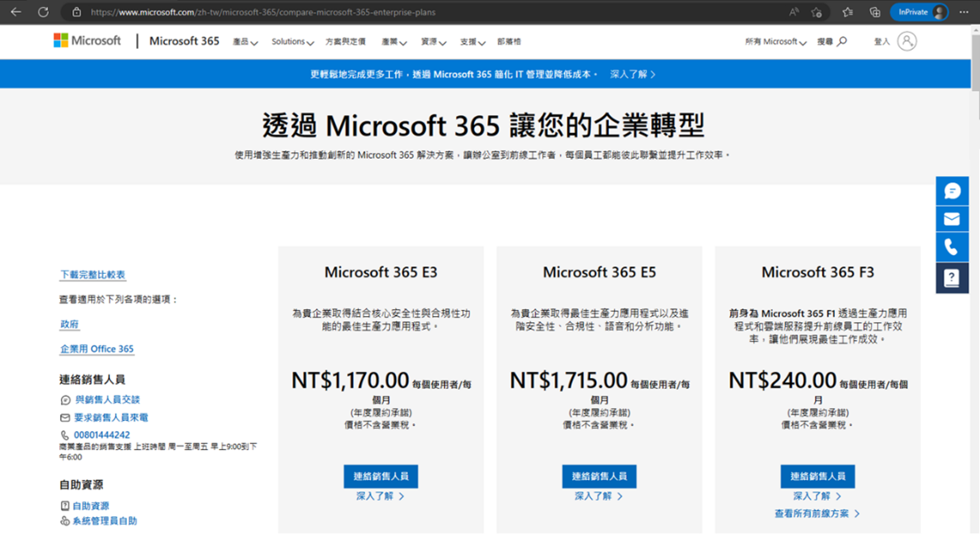The height and width of the screenshot is (535, 980).
Task: Open the 系統管理員自助 link
Action: [x=104, y=521]
